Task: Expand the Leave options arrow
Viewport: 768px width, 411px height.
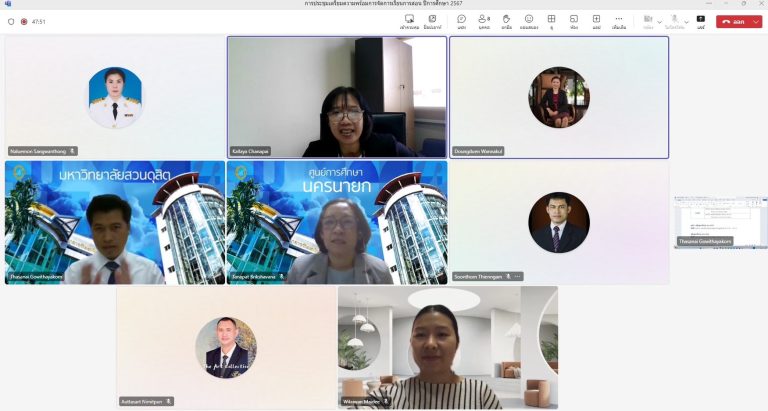Action: pyautogui.click(x=757, y=21)
